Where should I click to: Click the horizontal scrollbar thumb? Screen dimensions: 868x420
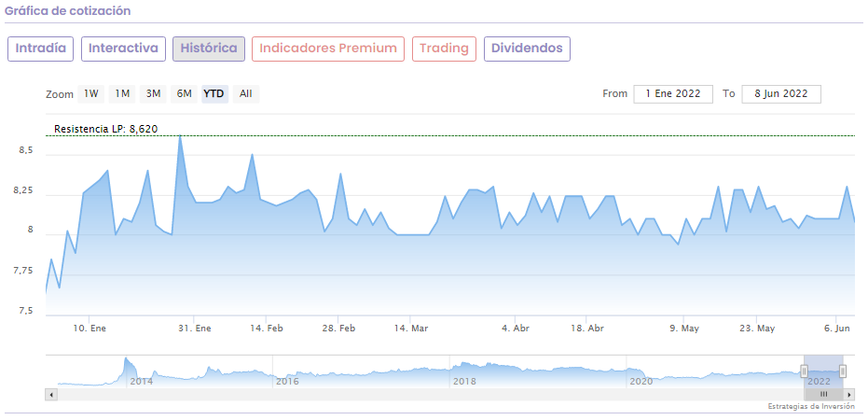(x=823, y=394)
